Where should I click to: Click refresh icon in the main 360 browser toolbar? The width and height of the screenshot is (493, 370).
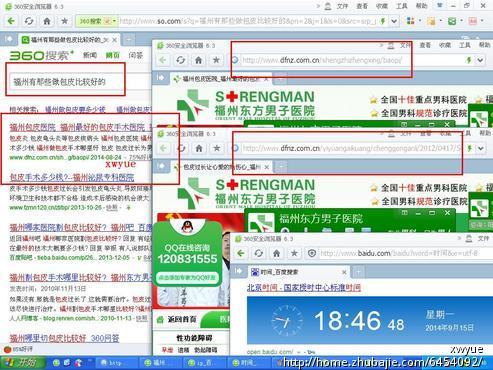click(29, 21)
